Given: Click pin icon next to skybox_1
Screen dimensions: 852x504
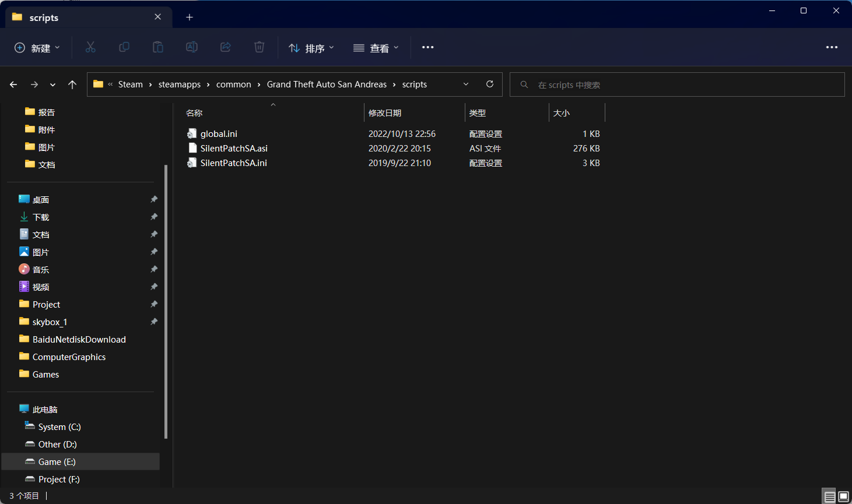Looking at the screenshot, I should tap(154, 322).
